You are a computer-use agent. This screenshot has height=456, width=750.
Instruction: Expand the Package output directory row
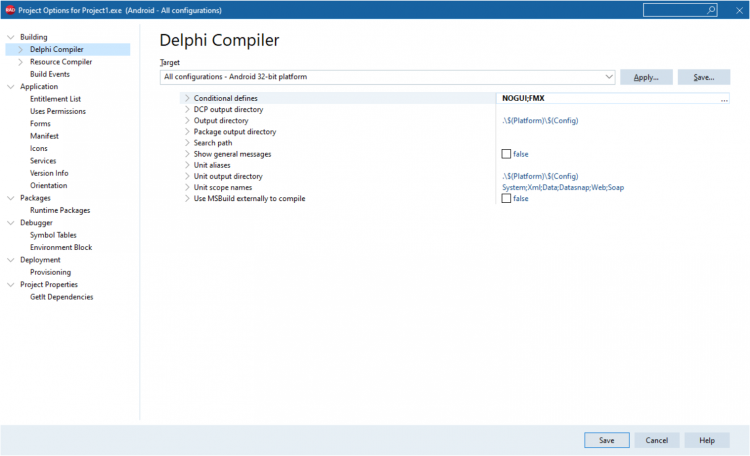tap(187, 132)
